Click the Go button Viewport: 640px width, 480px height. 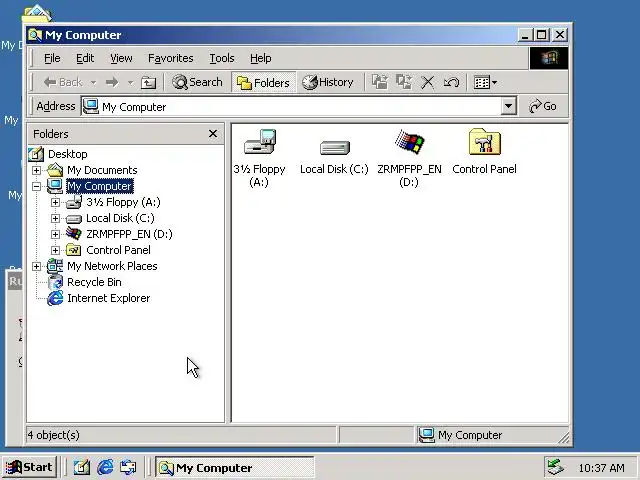click(x=543, y=107)
